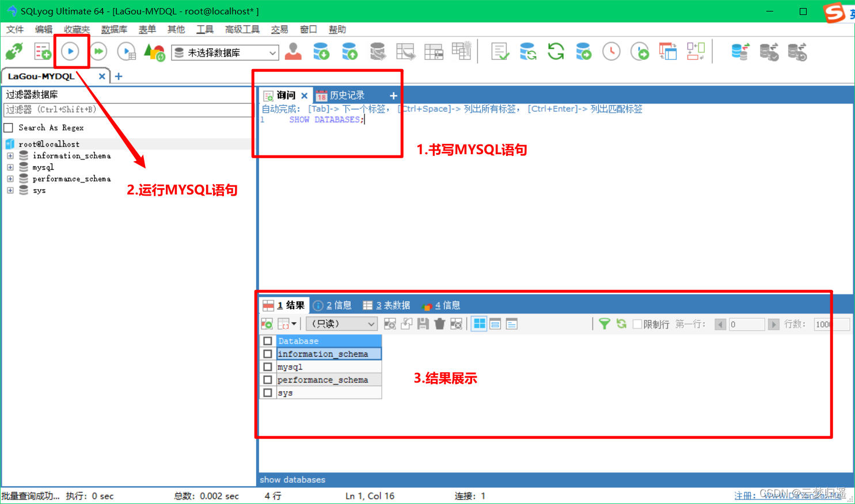Click Execute and Edit Resultset icon
Image resolution: width=855 pixels, height=504 pixels.
pyautogui.click(x=126, y=52)
